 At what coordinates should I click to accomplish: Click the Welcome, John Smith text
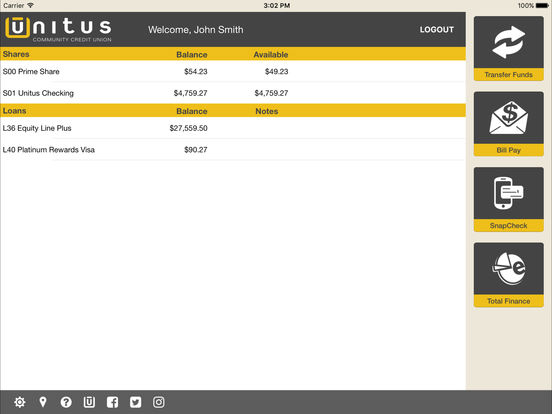pyautogui.click(x=195, y=30)
